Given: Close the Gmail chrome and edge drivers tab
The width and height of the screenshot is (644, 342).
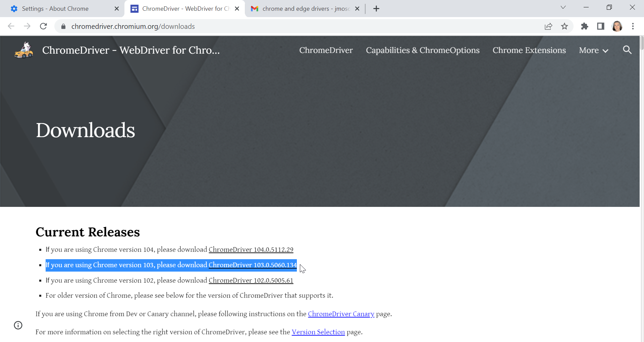Looking at the screenshot, I should click(x=357, y=9).
